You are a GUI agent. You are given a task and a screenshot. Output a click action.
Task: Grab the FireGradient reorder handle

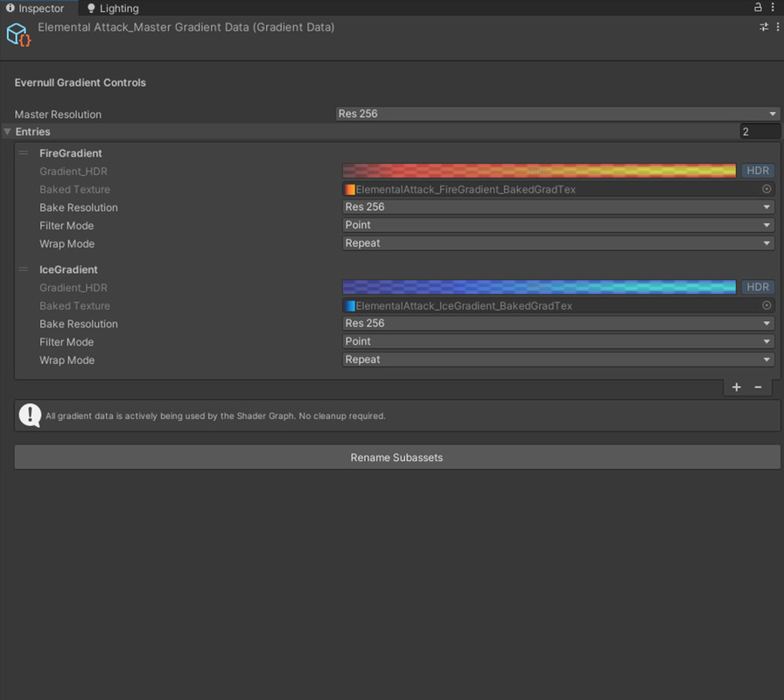click(24, 153)
